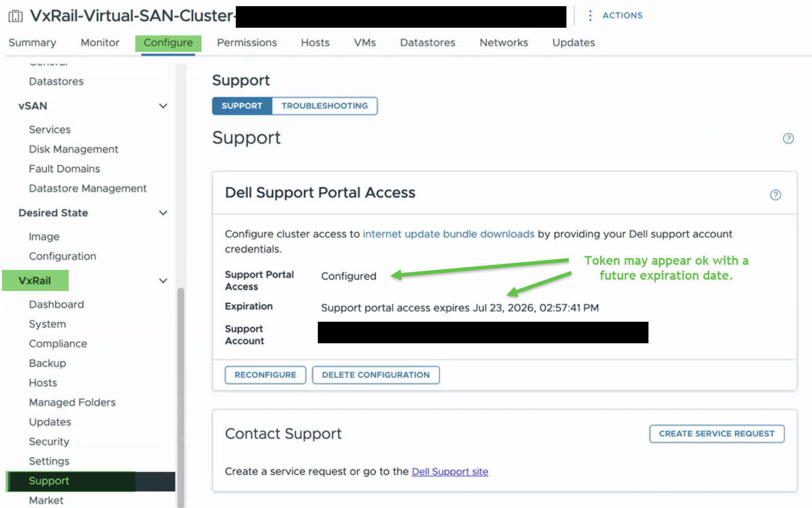
Task: Click the help icon in Dell Support Portal Access
Action: 775,195
